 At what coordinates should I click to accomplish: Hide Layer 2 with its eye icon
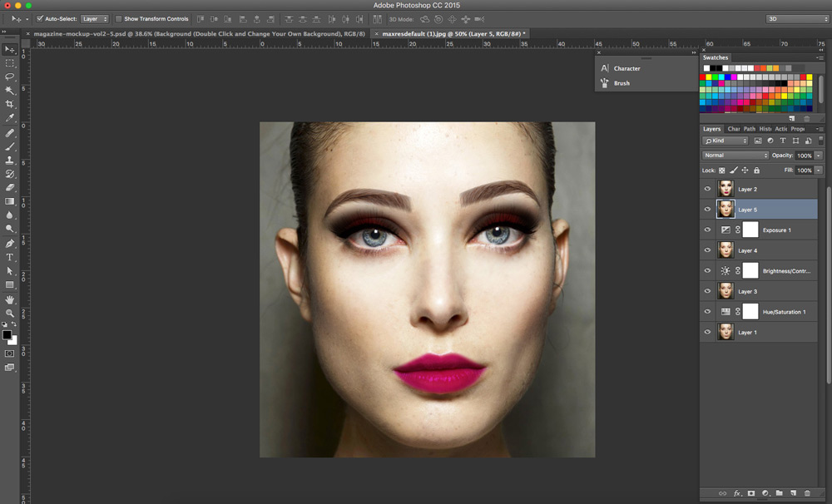[x=707, y=189]
